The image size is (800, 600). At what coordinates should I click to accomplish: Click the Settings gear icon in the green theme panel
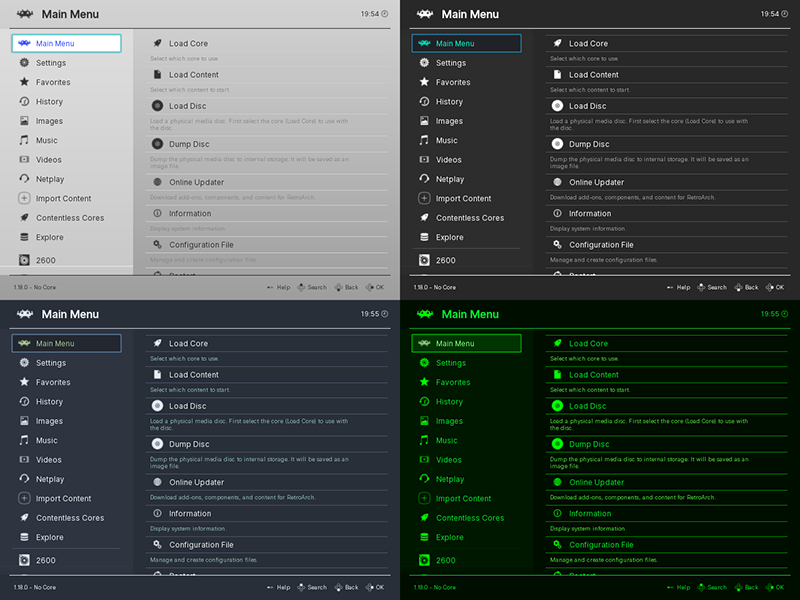coord(424,363)
